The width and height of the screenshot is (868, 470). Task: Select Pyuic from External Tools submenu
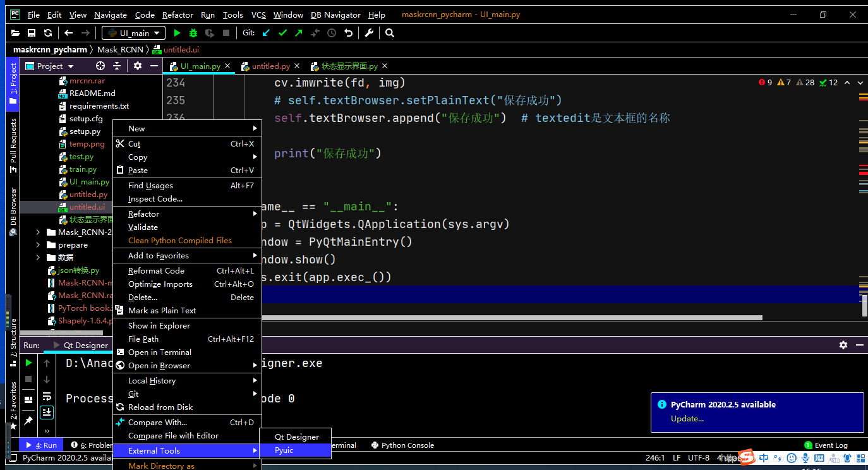click(x=296, y=450)
